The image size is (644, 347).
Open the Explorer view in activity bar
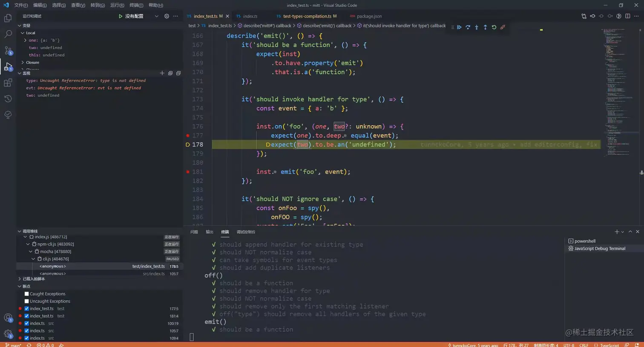point(8,18)
